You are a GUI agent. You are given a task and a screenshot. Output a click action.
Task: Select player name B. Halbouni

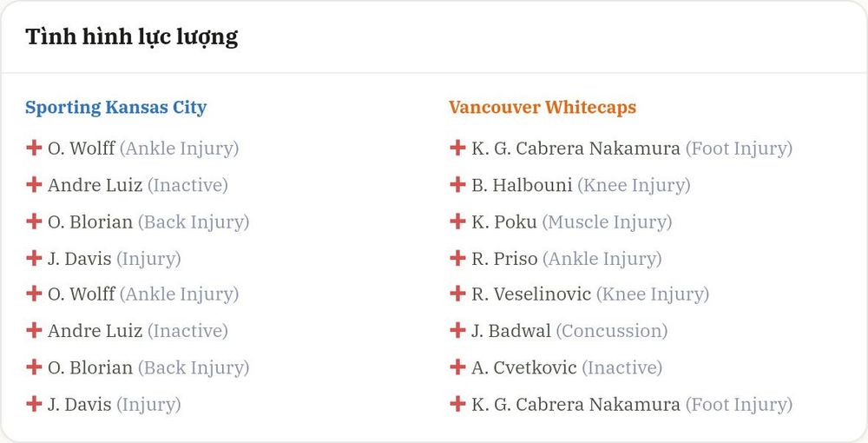point(522,185)
